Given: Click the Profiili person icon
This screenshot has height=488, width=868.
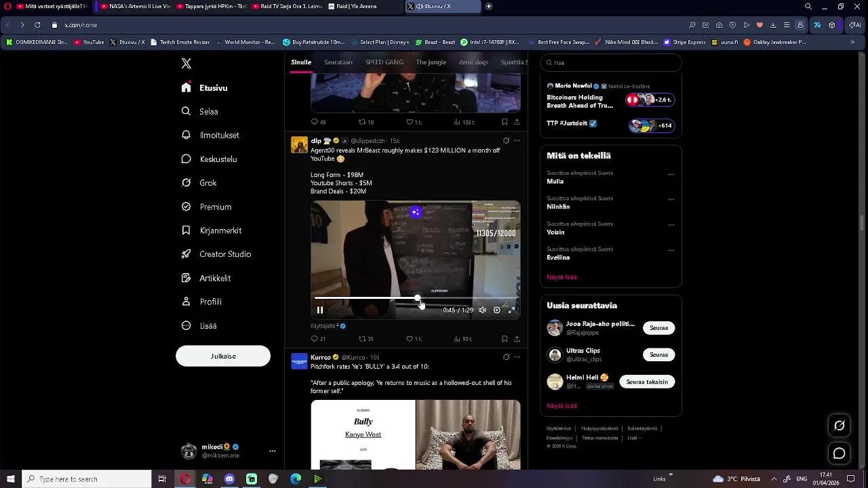Looking at the screenshot, I should pyautogui.click(x=186, y=302).
